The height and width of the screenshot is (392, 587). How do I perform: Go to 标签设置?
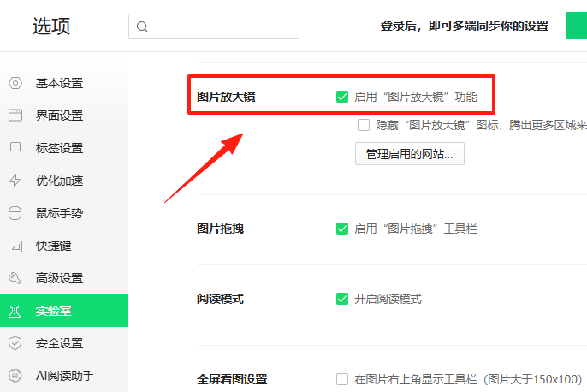coord(64,148)
